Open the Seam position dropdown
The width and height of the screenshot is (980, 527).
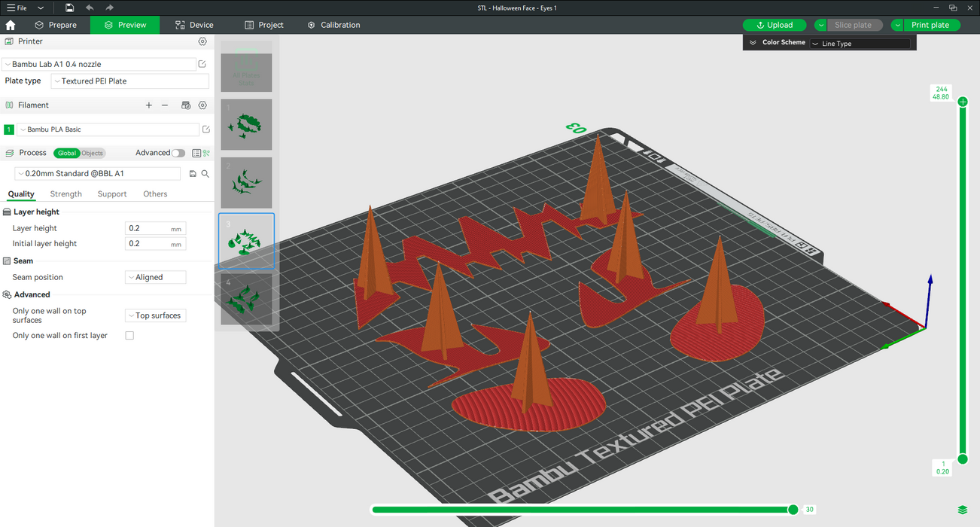tap(155, 277)
